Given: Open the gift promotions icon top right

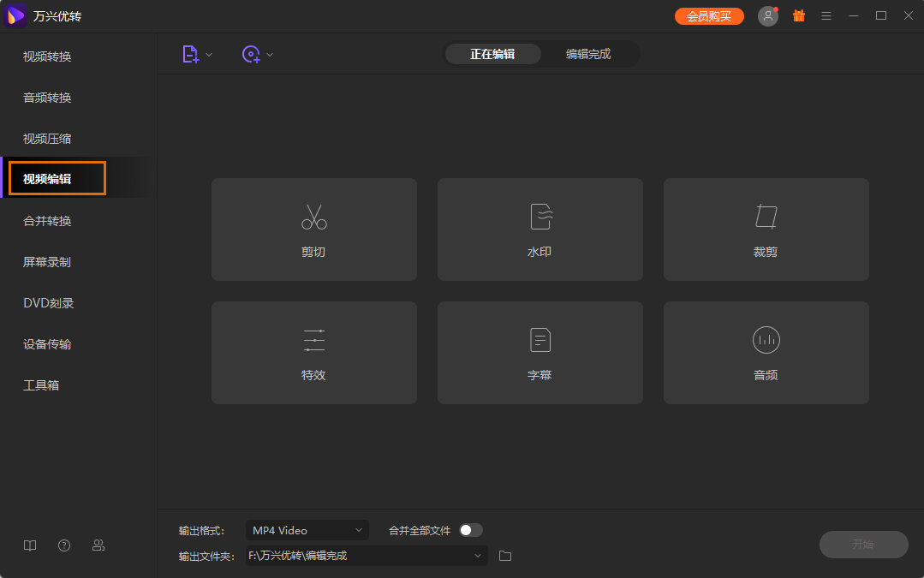Looking at the screenshot, I should coord(798,15).
